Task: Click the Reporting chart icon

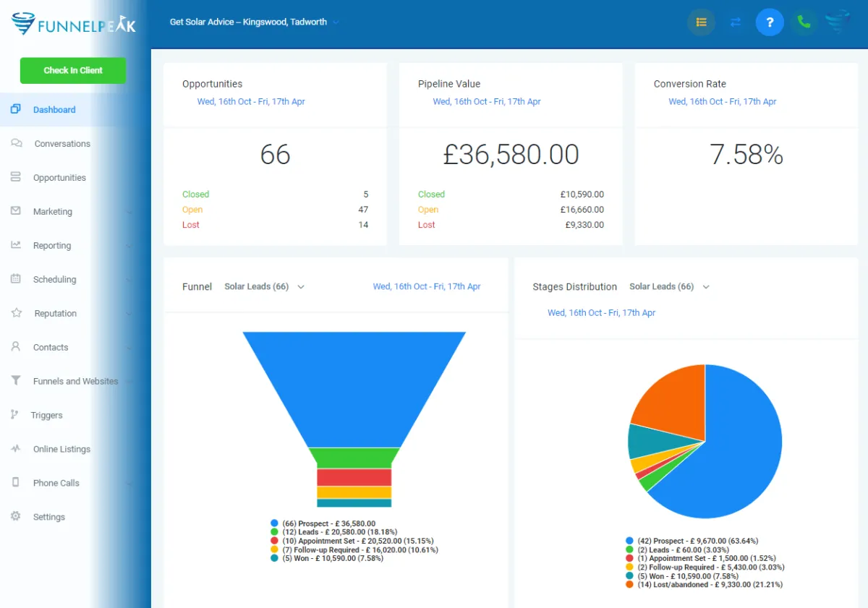Action: pyautogui.click(x=15, y=245)
